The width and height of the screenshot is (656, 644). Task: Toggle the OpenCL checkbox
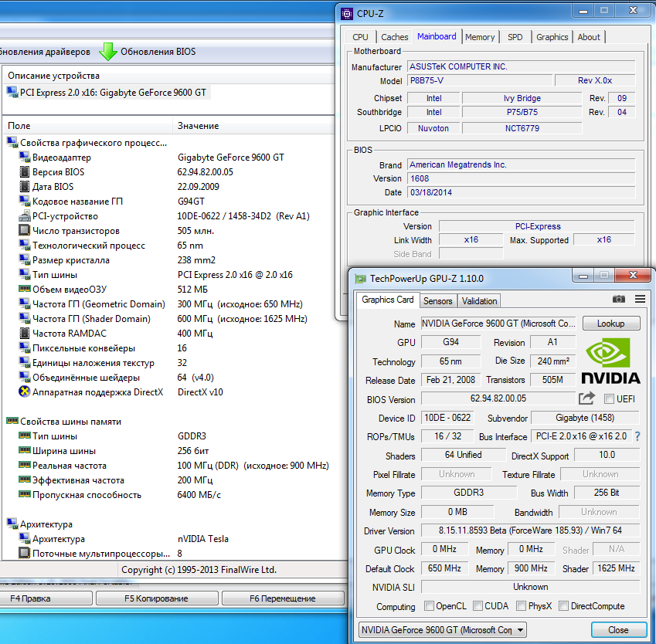click(x=429, y=605)
